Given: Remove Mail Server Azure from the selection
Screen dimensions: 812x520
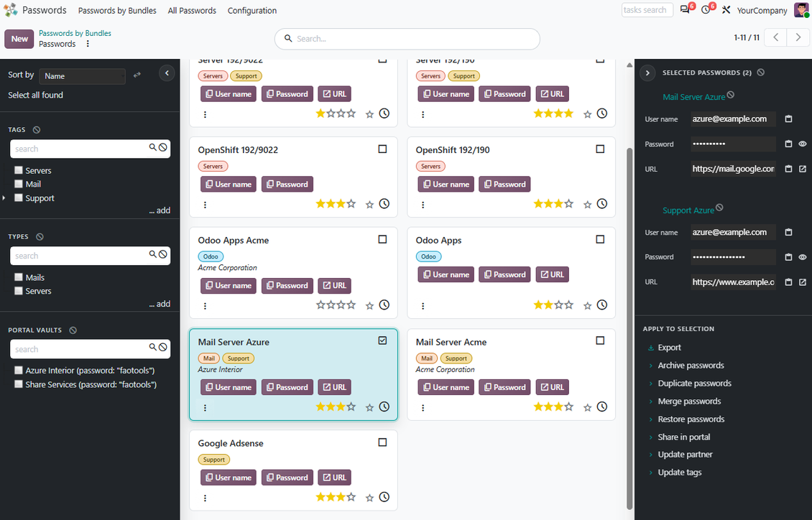Looking at the screenshot, I should point(731,95).
